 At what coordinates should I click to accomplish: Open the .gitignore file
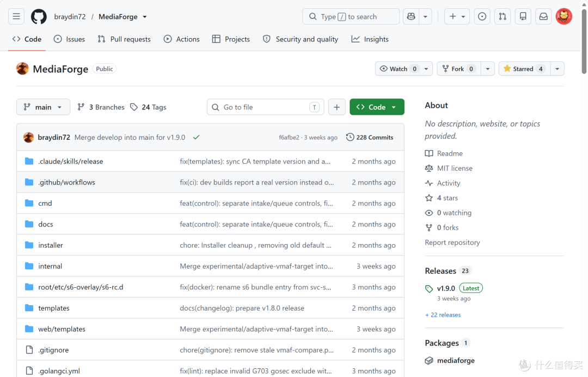[x=53, y=350]
